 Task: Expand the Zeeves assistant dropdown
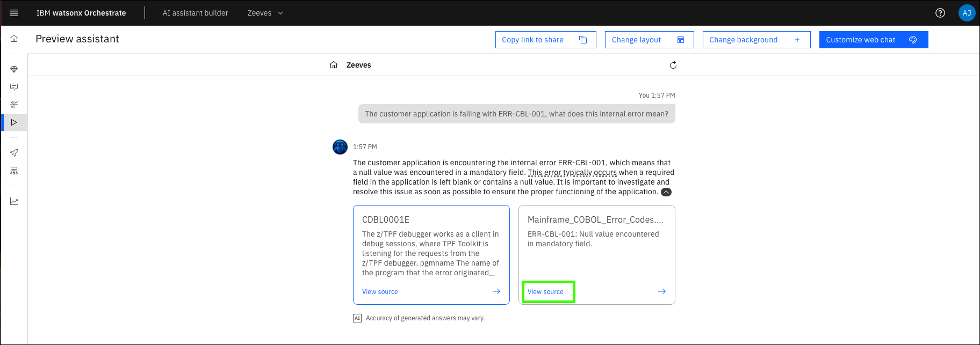pyautogui.click(x=265, y=13)
